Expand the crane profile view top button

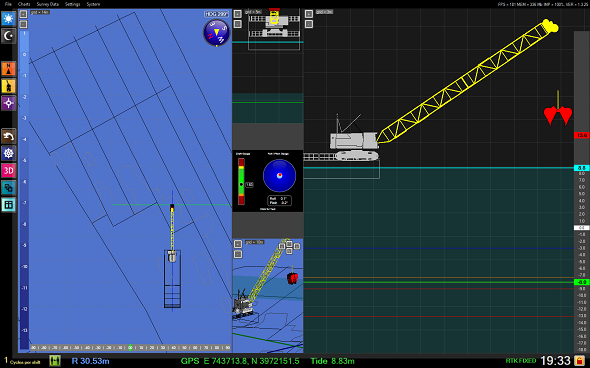click(x=309, y=14)
